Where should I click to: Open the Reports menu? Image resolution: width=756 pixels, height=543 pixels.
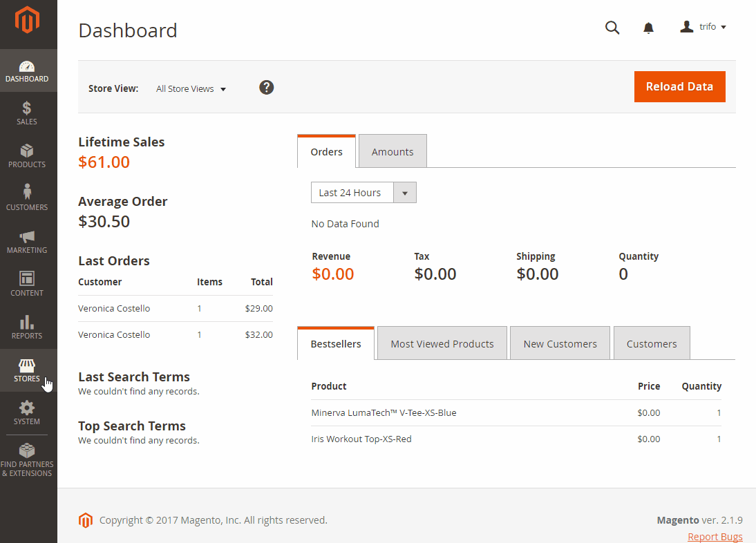pos(28,327)
